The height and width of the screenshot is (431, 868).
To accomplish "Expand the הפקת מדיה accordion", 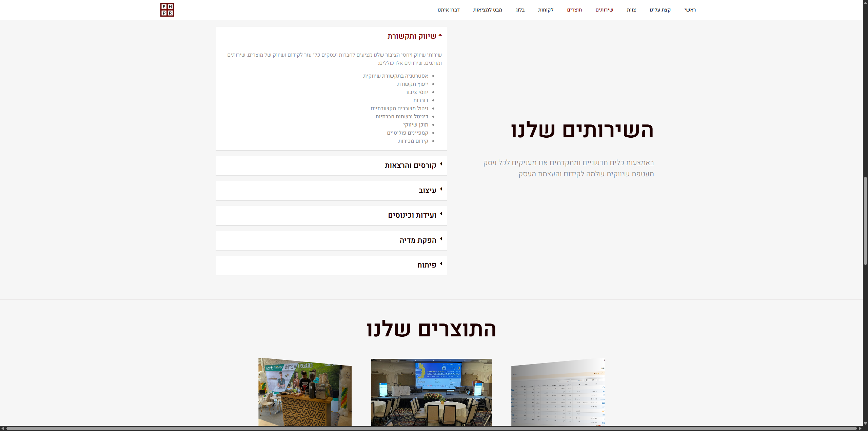I will coord(418,240).
